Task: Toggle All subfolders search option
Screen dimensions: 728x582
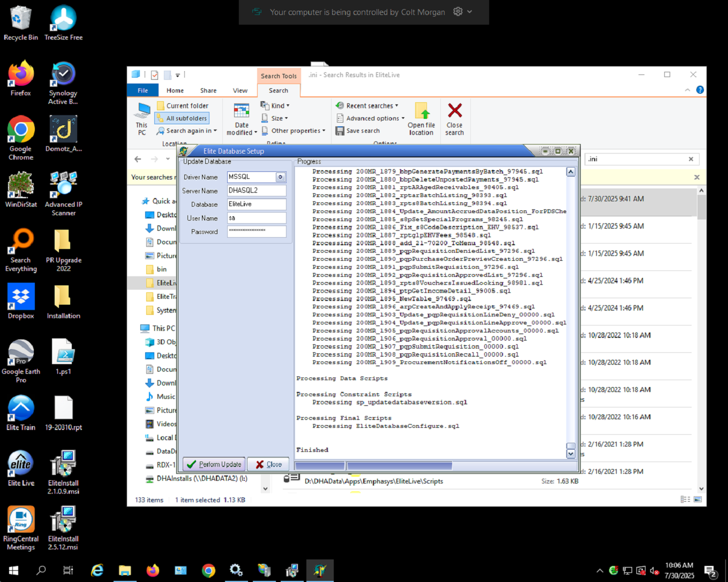Action: [182, 118]
